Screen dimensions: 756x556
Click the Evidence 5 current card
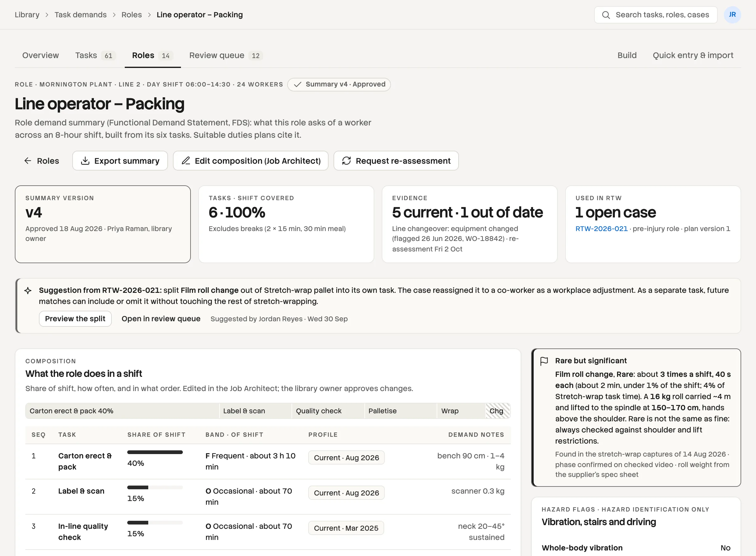(469, 224)
